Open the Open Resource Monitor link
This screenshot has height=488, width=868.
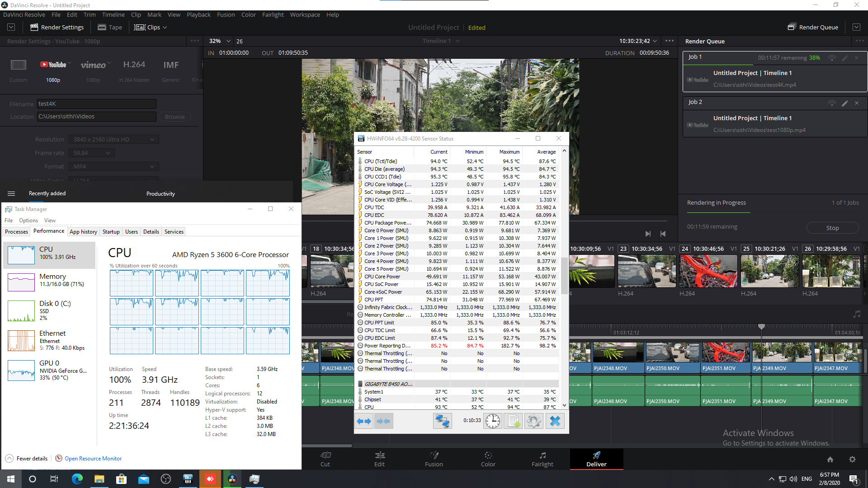click(x=93, y=458)
